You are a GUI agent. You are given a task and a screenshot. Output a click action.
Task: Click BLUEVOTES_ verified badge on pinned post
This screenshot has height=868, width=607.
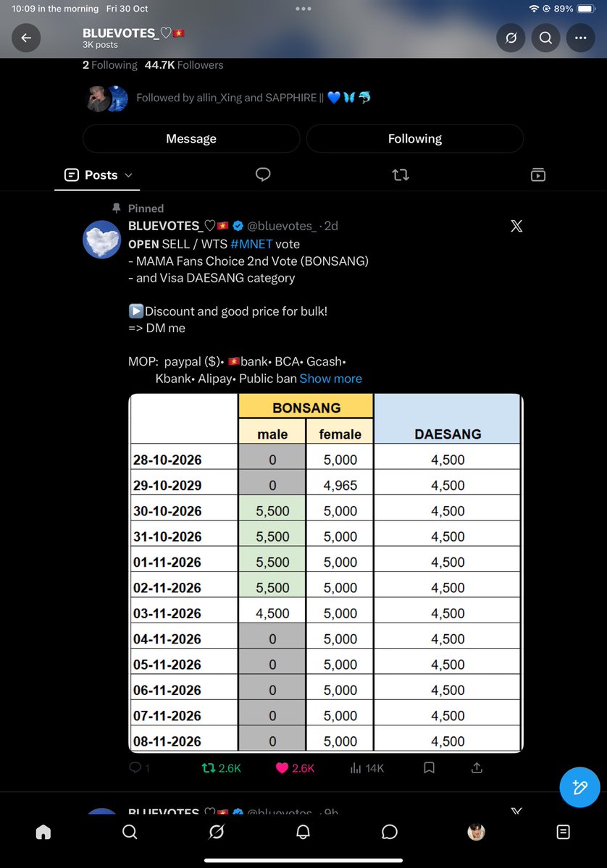(238, 226)
